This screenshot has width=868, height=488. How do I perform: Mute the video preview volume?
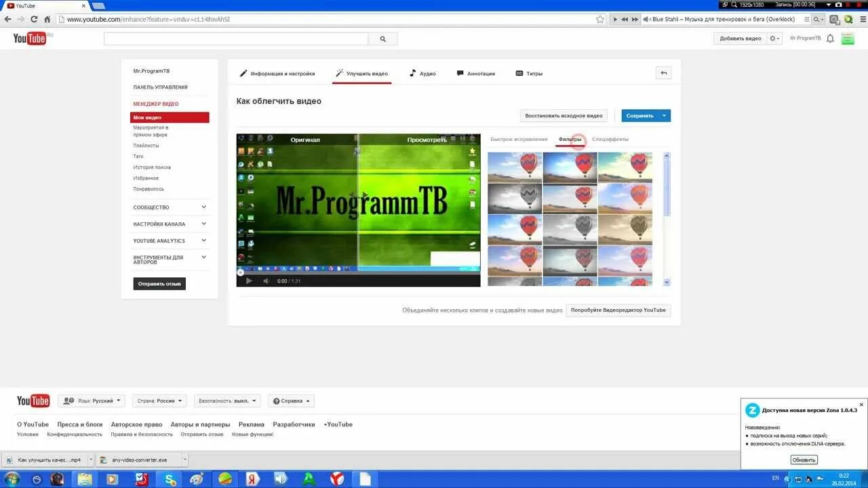point(266,281)
